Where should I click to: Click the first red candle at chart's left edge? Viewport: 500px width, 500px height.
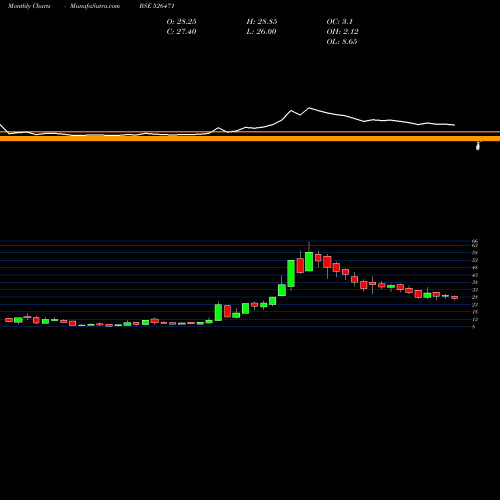[9, 320]
